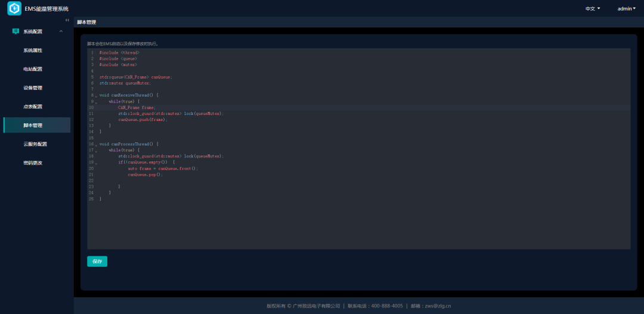
Task: Fold the while loop at line 9
Action: pyautogui.click(x=96, y=102)
